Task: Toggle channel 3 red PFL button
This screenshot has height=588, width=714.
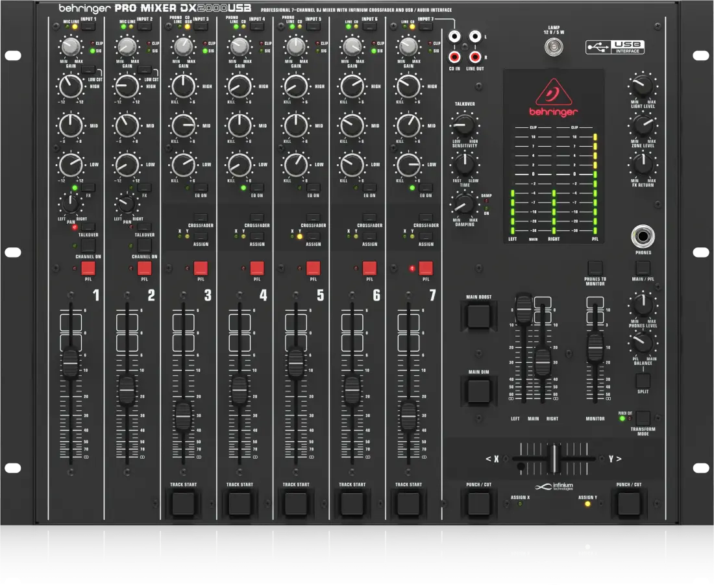Action: pos(201,268)
